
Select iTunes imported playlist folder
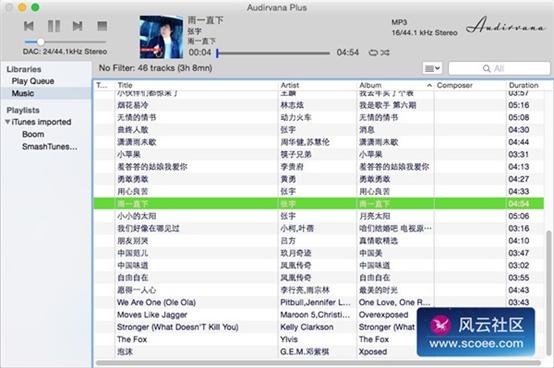(41, 122)
